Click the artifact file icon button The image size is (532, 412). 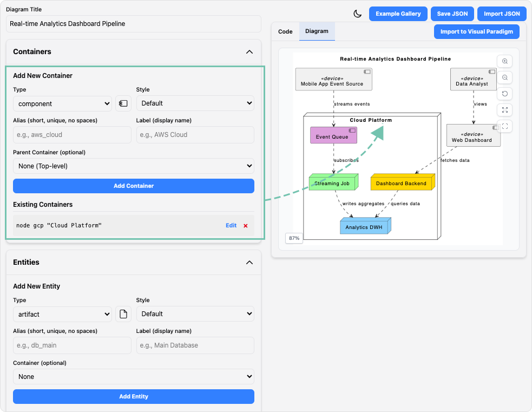coord(123,314)
